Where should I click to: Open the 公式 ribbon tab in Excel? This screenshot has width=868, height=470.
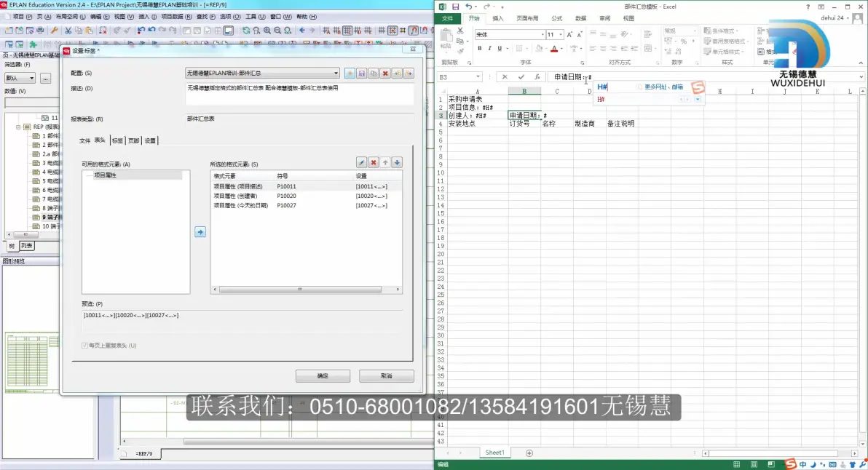click(556, 18)
